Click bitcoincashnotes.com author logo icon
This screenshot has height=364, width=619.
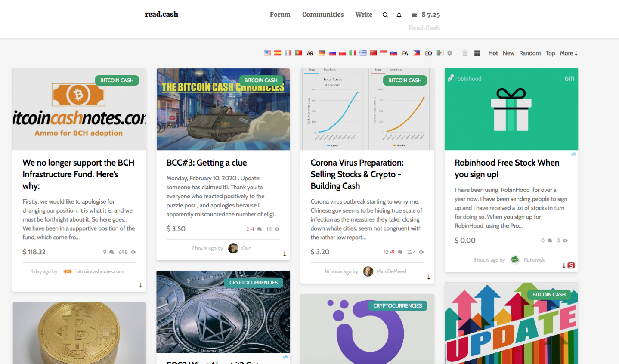(x=68, y=271)
